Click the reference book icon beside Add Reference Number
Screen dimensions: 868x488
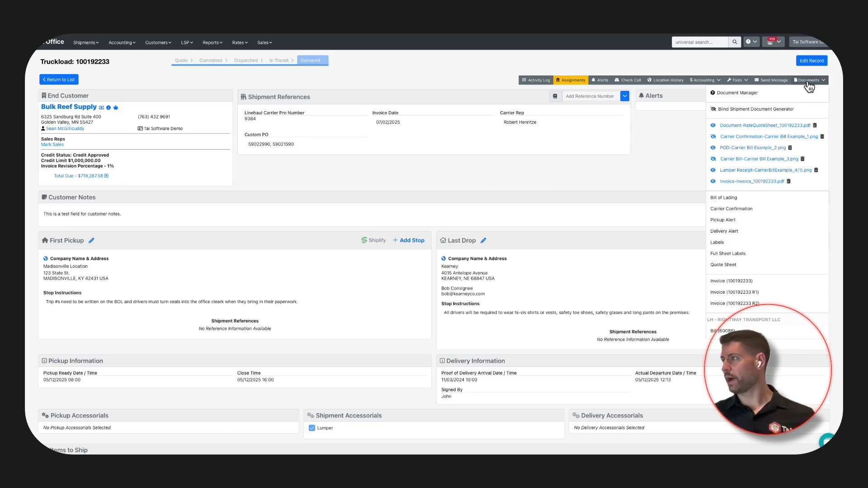click(x=555, y=96)
